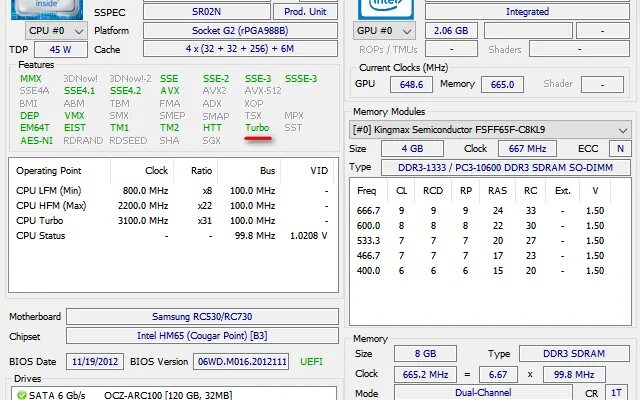Screen dimensions: 640x400
Task: Click the HTT feature label
Action: (x=212, y=128)
